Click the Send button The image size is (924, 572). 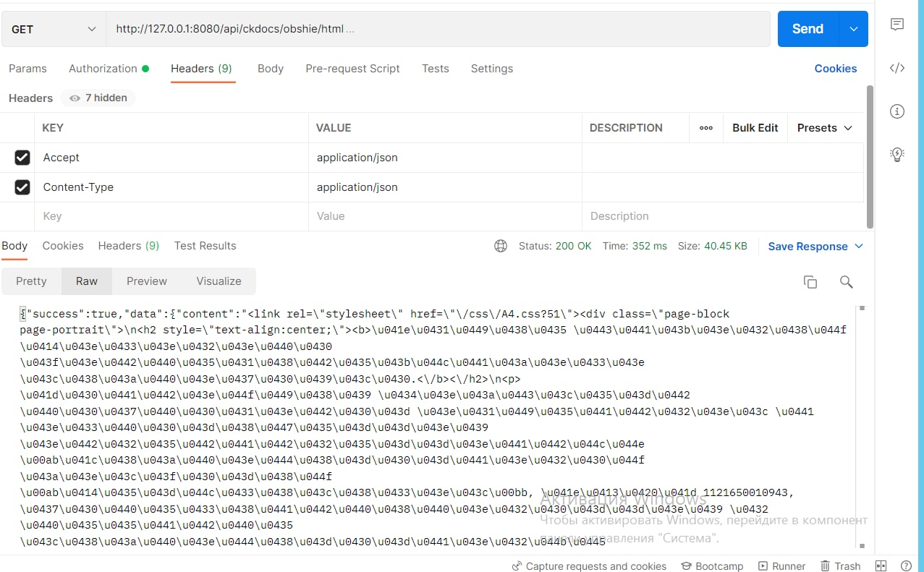point(808,29)
